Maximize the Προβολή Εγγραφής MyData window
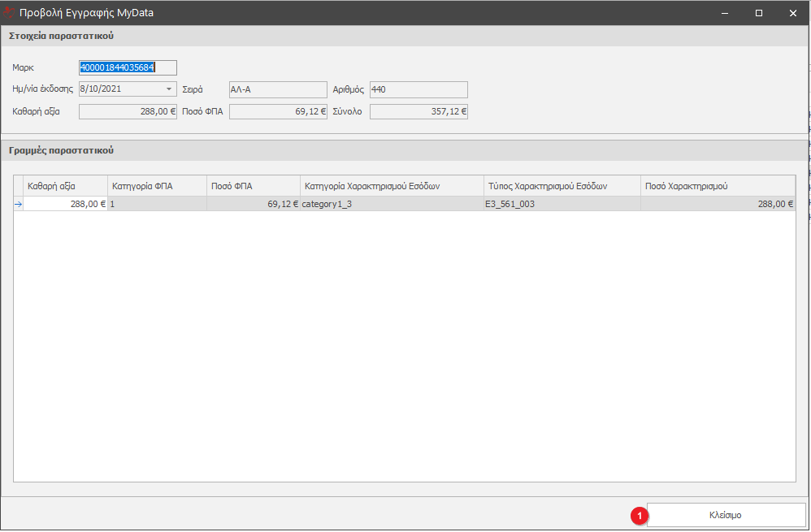This screenshot has height=532, width=811. tap(758, 13)
